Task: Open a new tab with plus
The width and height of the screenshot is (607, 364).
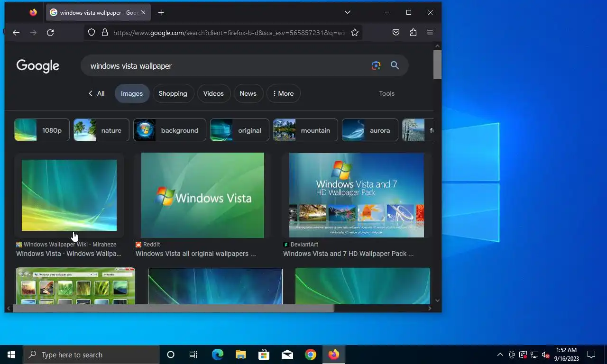Action: tap(161, 13)
